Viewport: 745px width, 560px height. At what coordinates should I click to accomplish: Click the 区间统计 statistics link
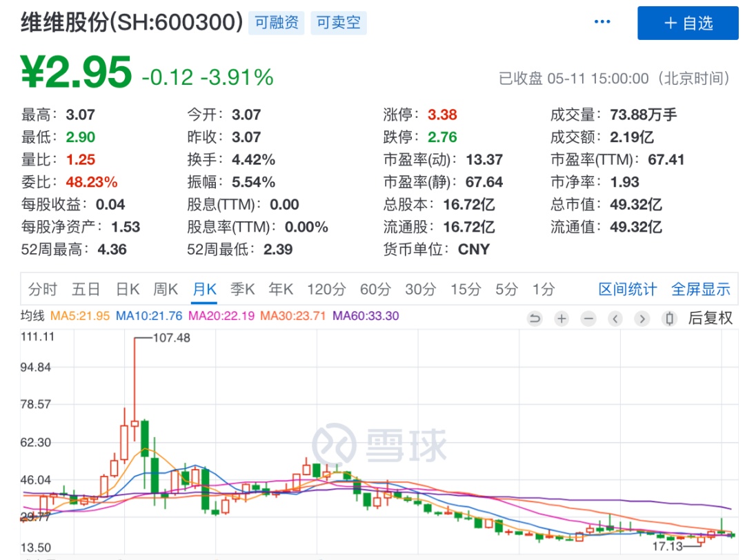coord(626,290)
